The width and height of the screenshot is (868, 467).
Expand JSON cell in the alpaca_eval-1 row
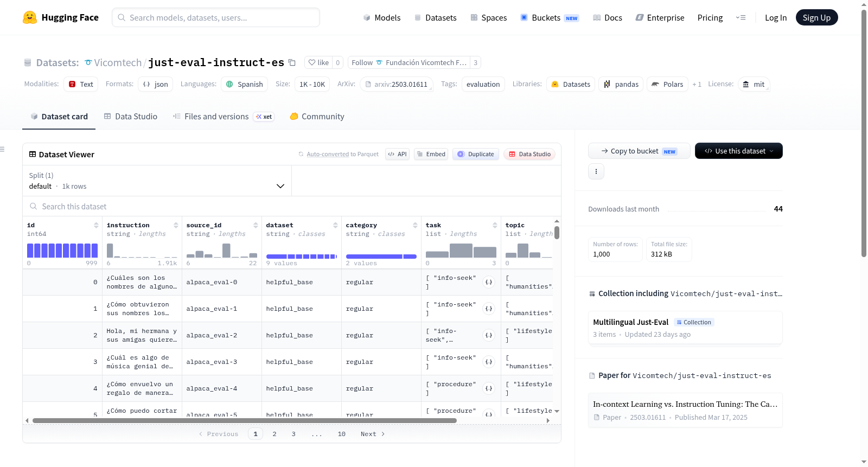[x=489, y=309]
